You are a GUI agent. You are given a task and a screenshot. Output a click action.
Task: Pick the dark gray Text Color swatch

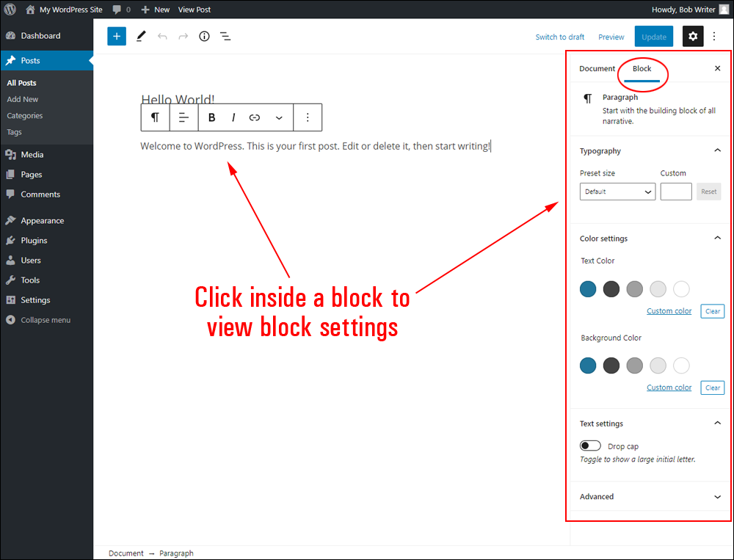(x=611, y=289)
